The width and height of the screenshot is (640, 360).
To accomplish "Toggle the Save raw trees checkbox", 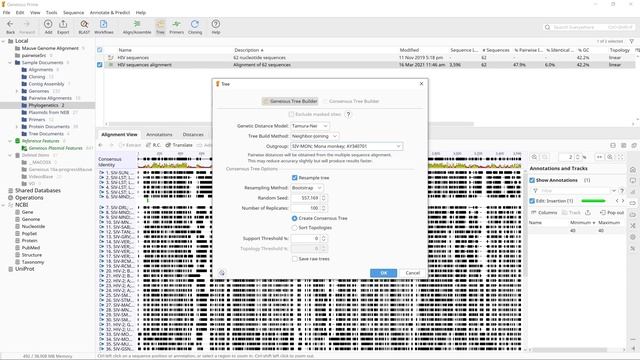I will click(x=294, y=259).
